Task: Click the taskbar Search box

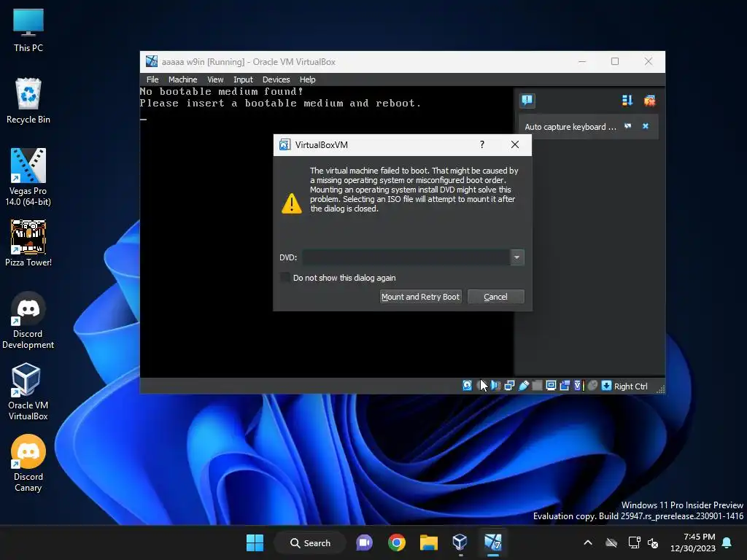Action: click(x=310, y=542)
